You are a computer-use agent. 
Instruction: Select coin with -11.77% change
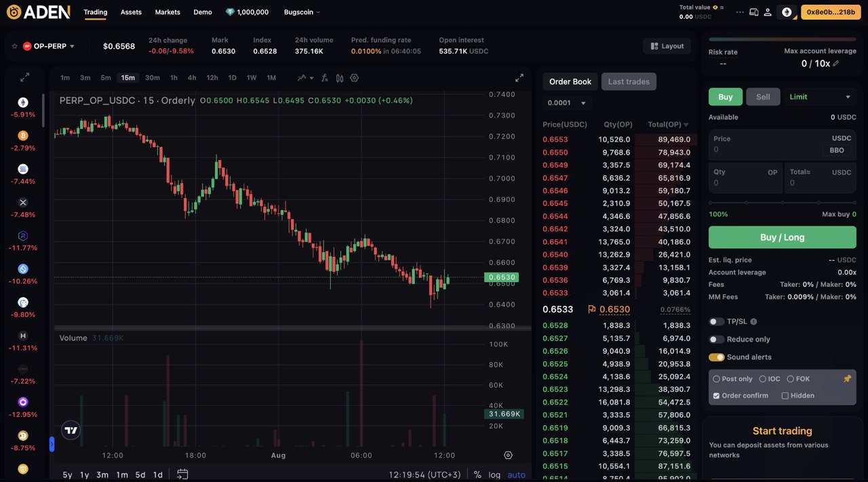click(23, 235)
